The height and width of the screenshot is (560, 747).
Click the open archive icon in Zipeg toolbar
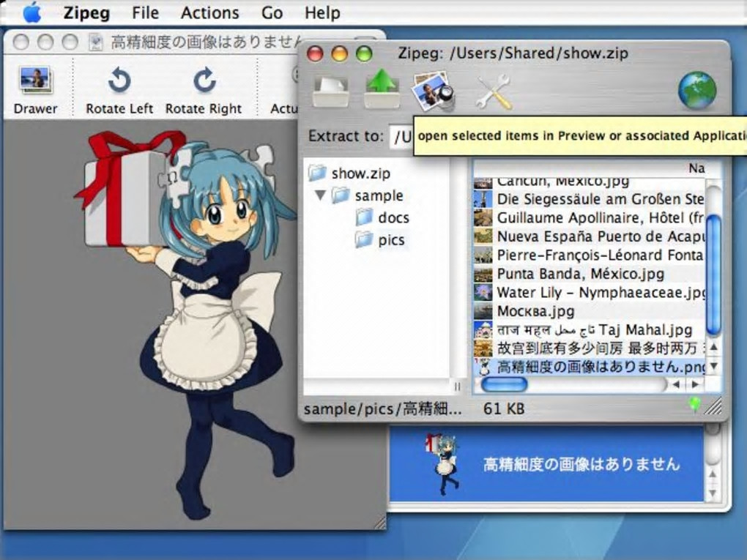click(330, 92)
